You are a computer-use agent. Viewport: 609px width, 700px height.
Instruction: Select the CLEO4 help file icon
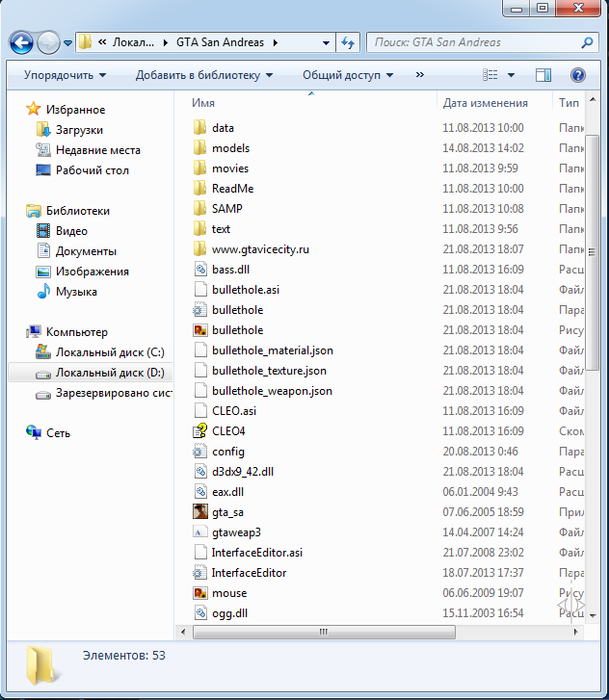tap(200, 431)
